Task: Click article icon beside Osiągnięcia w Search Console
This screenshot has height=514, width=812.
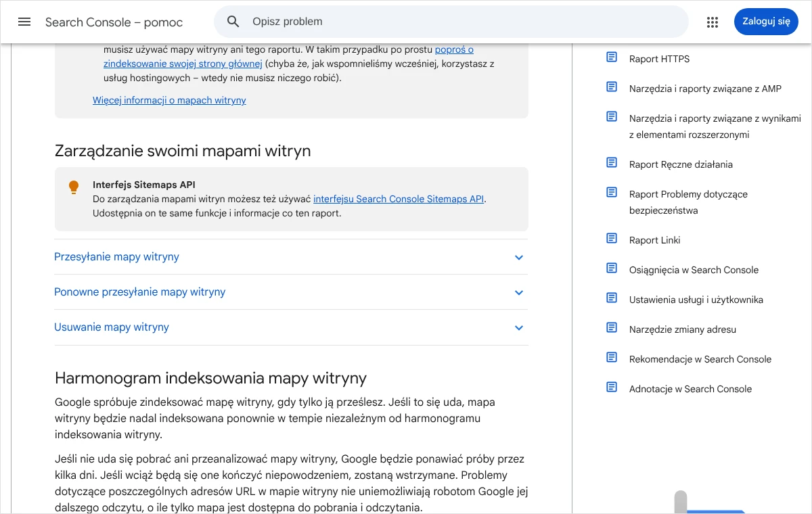Action: coord(612,268)
